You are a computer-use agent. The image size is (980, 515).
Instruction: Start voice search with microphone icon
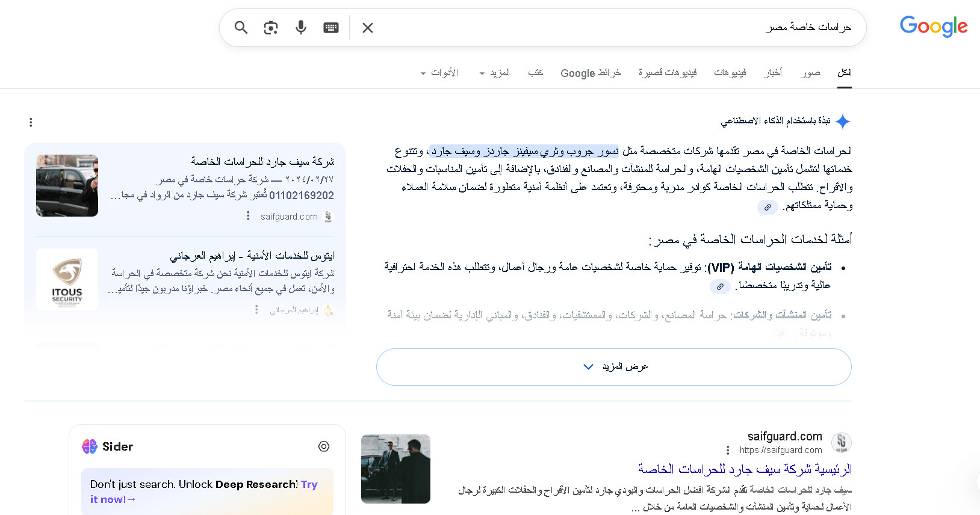tap(301, 28)
